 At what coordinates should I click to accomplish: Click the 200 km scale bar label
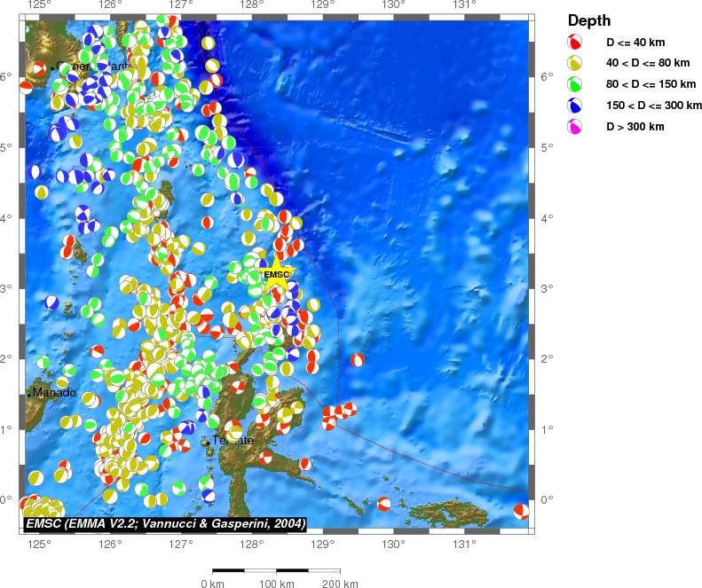tap(339, 583)
